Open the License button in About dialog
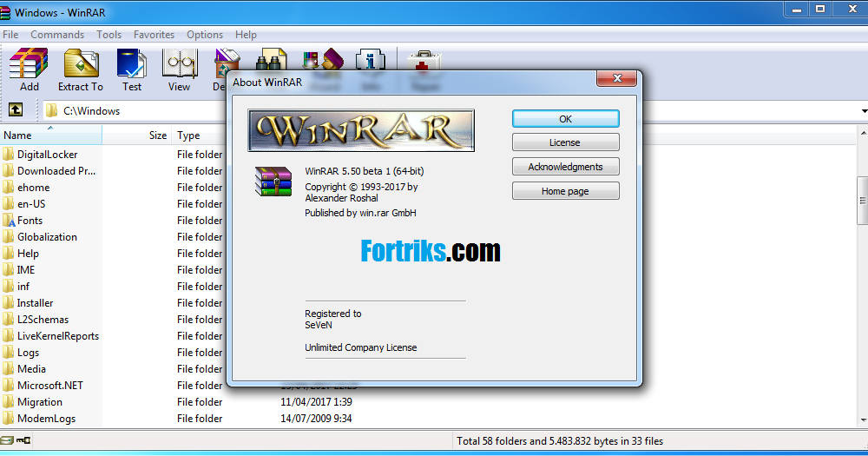868x456 pixels. [x=565, y=142]
